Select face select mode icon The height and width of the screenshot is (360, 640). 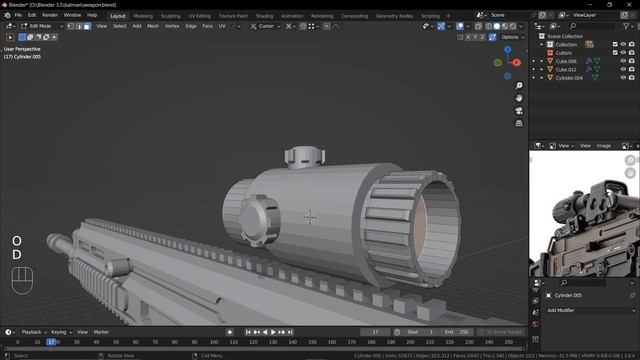tap(87, 26)
